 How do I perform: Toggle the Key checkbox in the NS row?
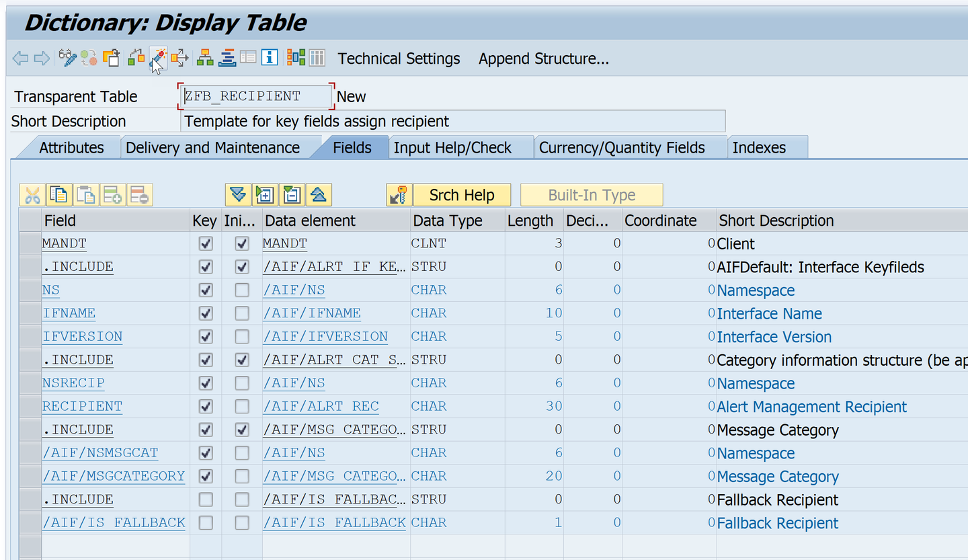pyautogui.click(x=206, y=290)
